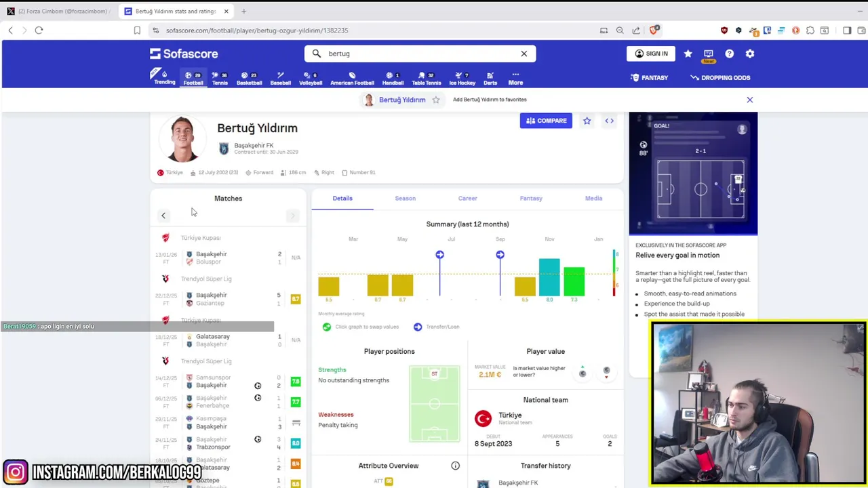Open a new browser tab
Image resolution: width=868 pixels, height=488 pixels.
tap(243, 11)
